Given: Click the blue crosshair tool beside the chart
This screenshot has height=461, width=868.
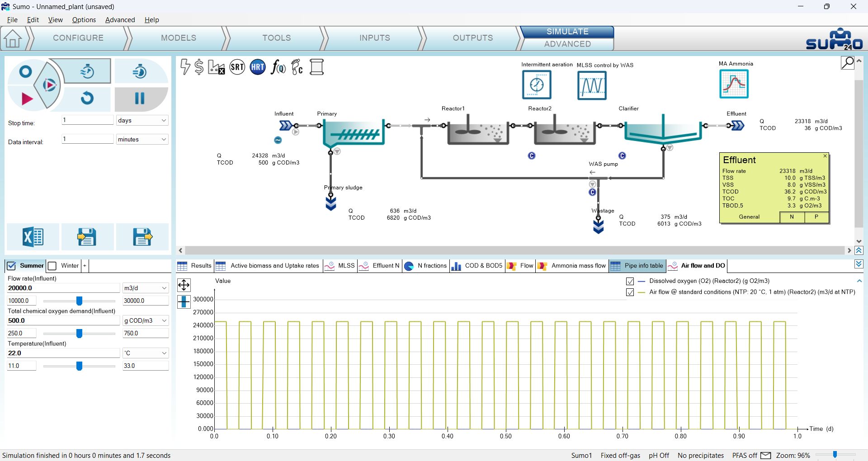Looking at the screenshot, I should (184, 301).
